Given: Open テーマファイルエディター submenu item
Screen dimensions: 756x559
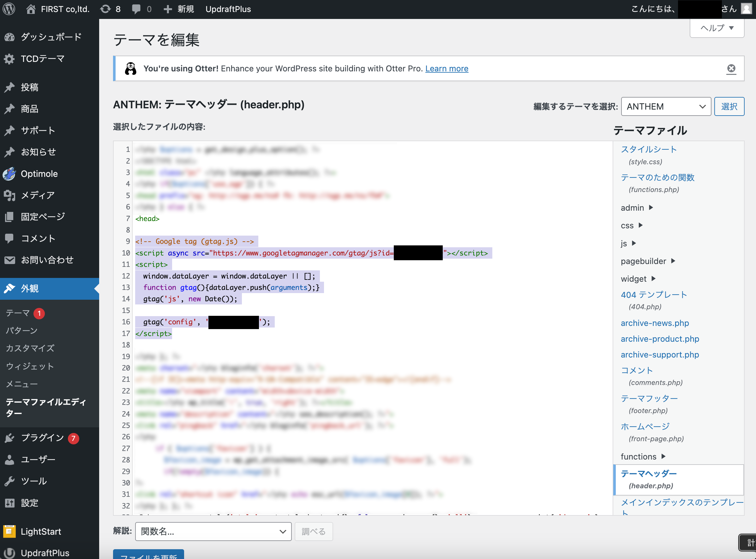Looking at the screenshot, I should [46, 407].
